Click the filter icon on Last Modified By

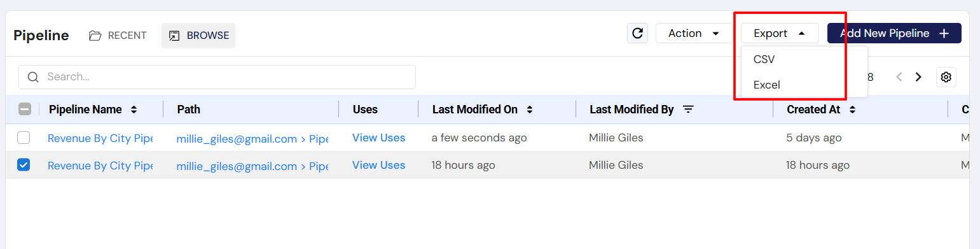pyautogui.click(x=687, y=110)
